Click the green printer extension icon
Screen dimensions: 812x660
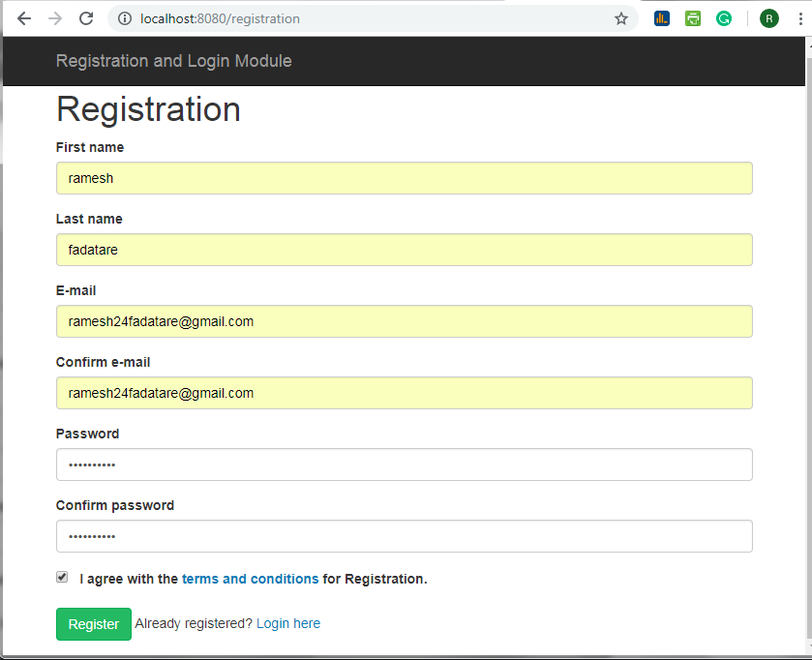click(693, 18)
